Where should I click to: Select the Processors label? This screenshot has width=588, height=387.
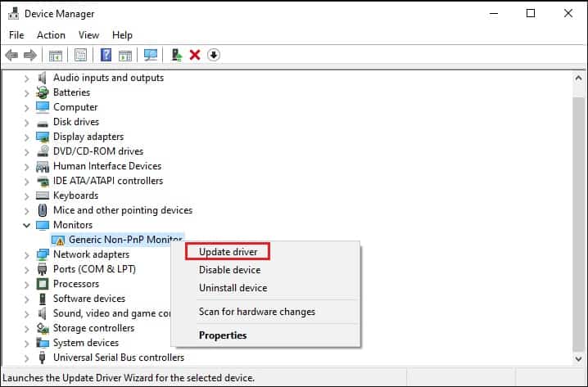pos(76,284)
